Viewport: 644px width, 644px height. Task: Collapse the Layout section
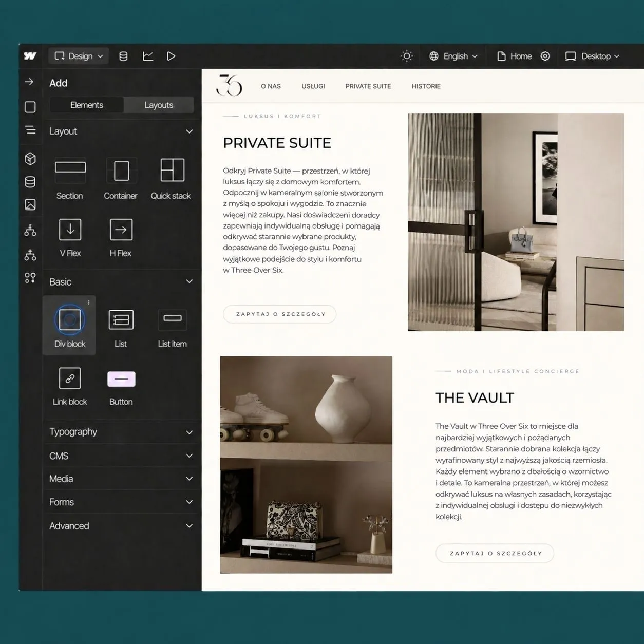(x=189, y=131)
